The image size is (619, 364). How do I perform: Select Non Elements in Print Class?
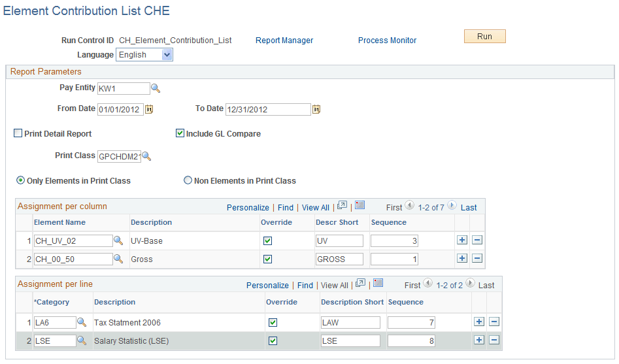tap(188, 180)
